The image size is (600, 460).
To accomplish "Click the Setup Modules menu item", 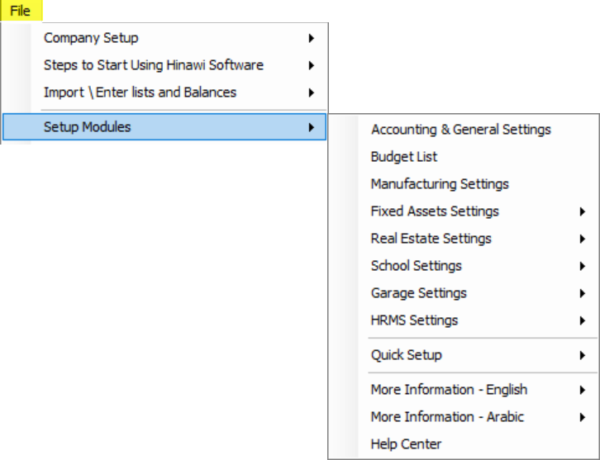I will click(x=165, y=127).
